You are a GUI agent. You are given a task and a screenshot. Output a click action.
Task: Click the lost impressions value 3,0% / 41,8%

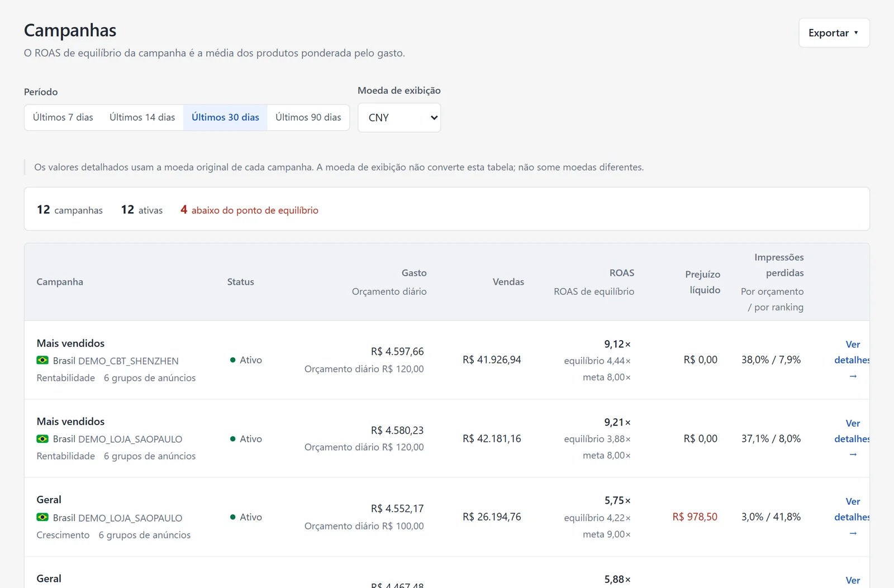click(771, 517)
